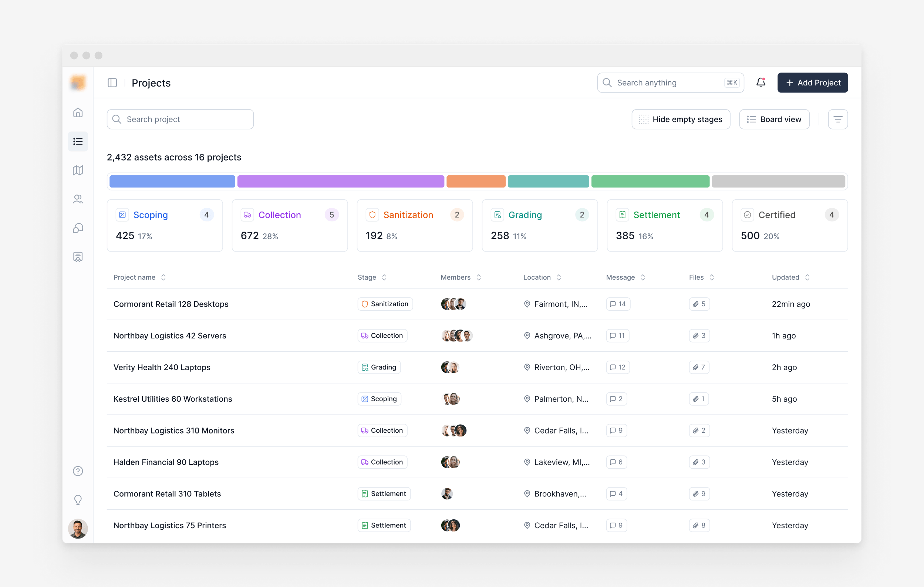Select the Settlement stage card
The height and width of the screenshot is (587, 924).
pos(665,226)
